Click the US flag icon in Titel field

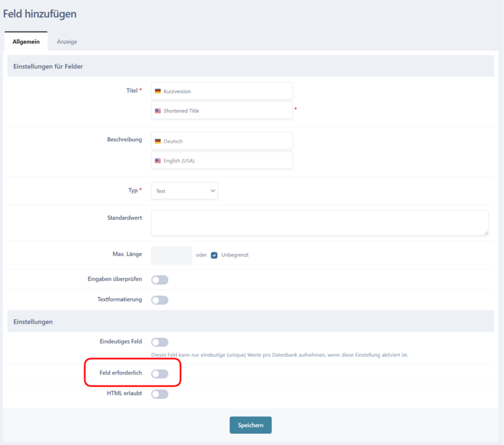[158, 111]
